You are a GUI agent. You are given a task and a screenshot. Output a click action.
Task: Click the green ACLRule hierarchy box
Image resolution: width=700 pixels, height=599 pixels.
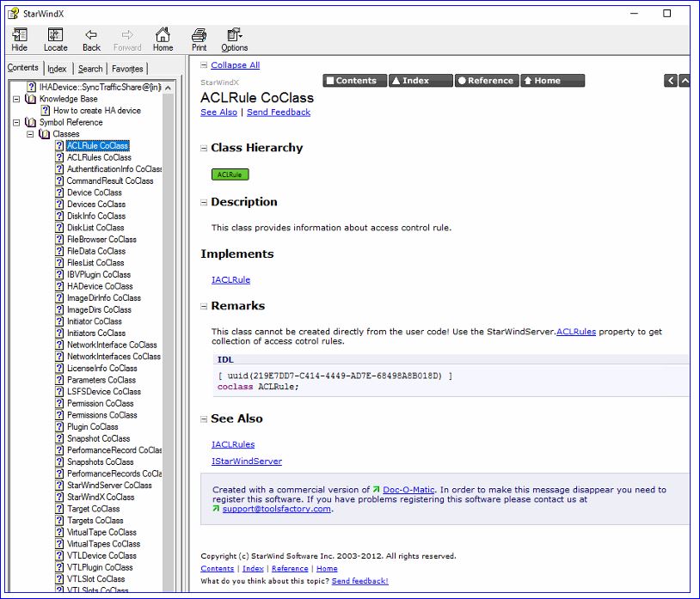[230, 174]
